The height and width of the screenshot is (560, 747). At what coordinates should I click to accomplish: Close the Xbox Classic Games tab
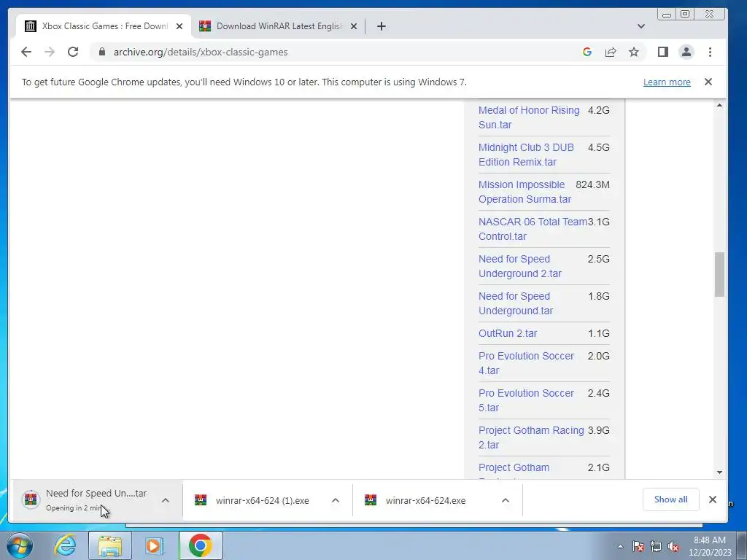(179, 26)
